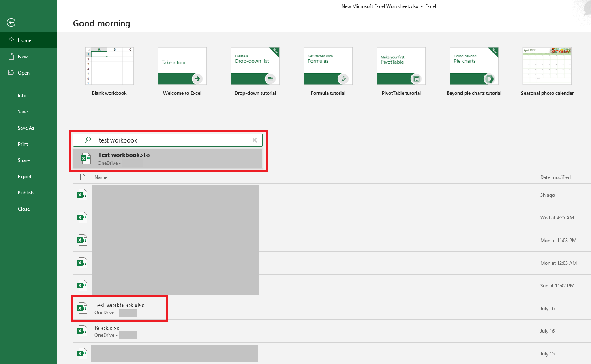The width and height of the screenshot is (591, 364).
Task: Select the Test workbook.xlsx search suggestion
Action: [168, 158]
